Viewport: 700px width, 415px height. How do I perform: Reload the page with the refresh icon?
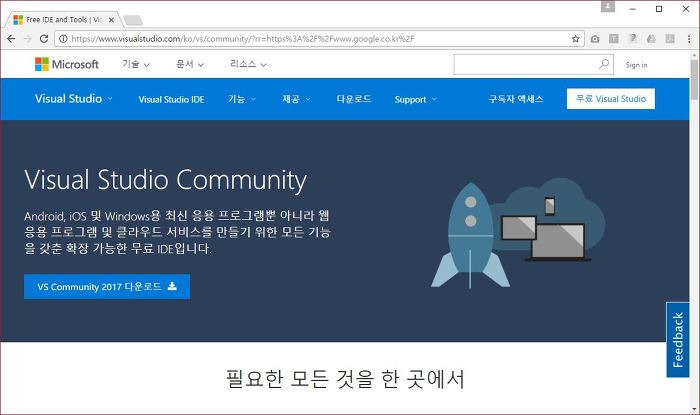coord(44,39)
